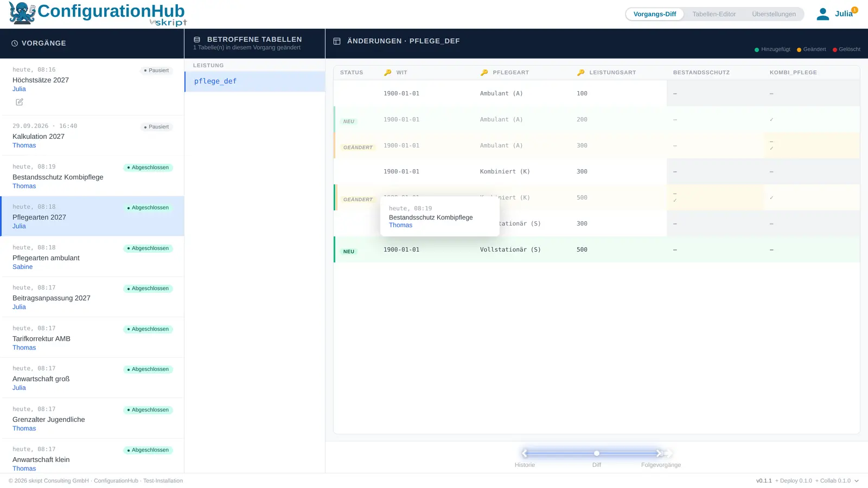The height and width of the screenshot is (488, 868).
Task: Click the Pausiert badge on Höchstsätze 2027
Action: tap(156, 70)
